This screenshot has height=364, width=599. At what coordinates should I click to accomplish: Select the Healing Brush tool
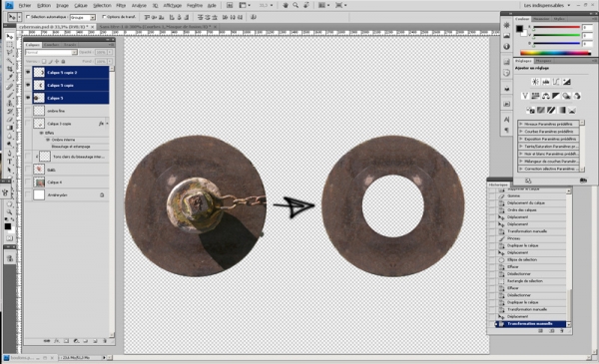click(10, 87)
